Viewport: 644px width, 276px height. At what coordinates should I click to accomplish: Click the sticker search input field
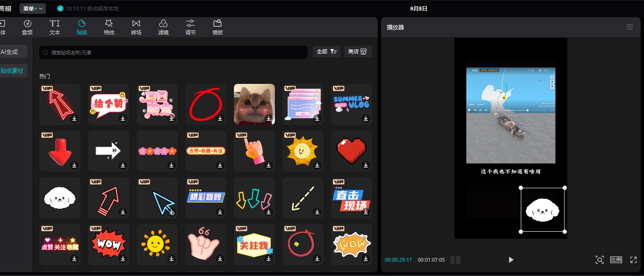176,52
